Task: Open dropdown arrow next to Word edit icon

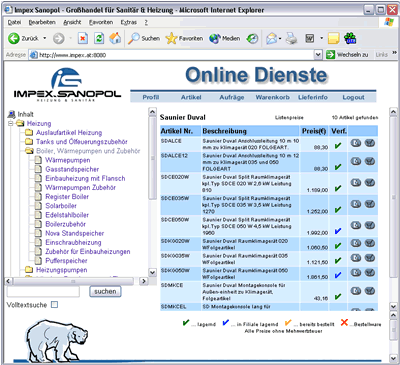Action: [x=321, y=38]
